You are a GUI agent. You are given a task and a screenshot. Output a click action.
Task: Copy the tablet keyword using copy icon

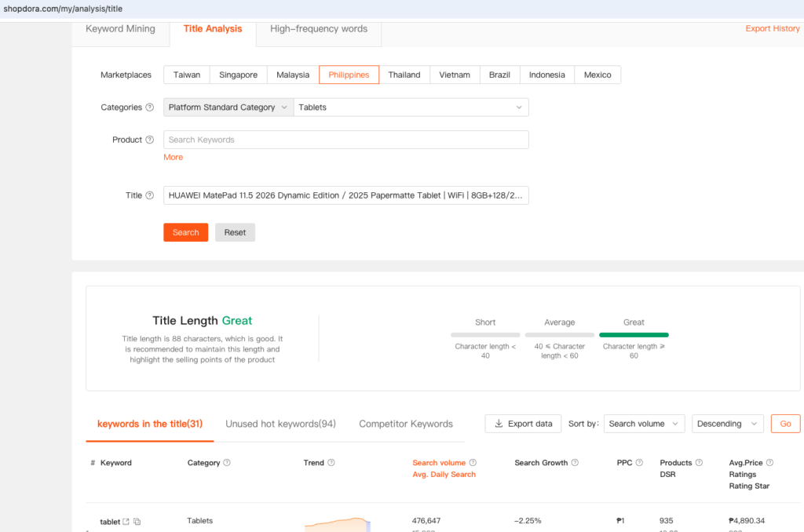point(137,522)
